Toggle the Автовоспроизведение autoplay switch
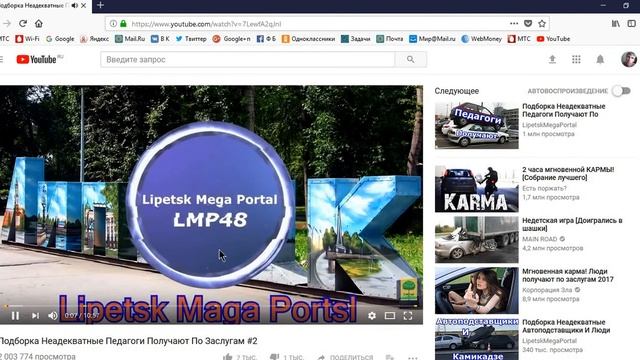Screen dimensions: 640x360 click(621, 91)
